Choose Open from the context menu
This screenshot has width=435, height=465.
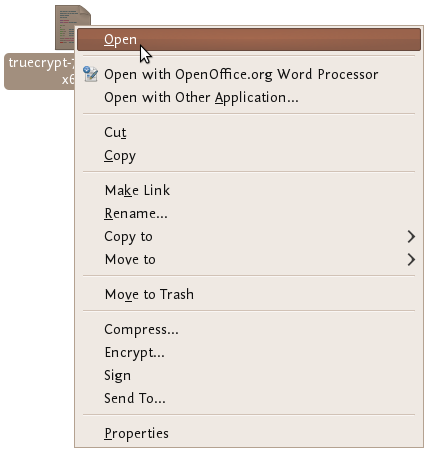[x=249, y=40]
